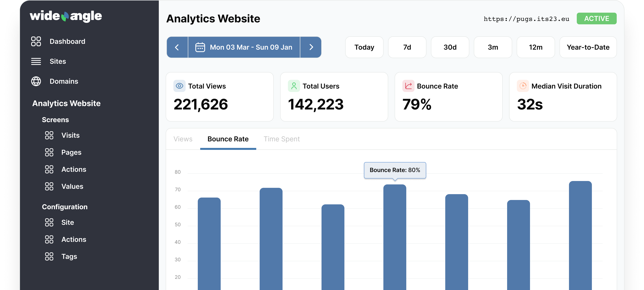This screenshot has width=644, height=290.
Task: Click the ACTIVE status badge
Action: tap(596, 18)
